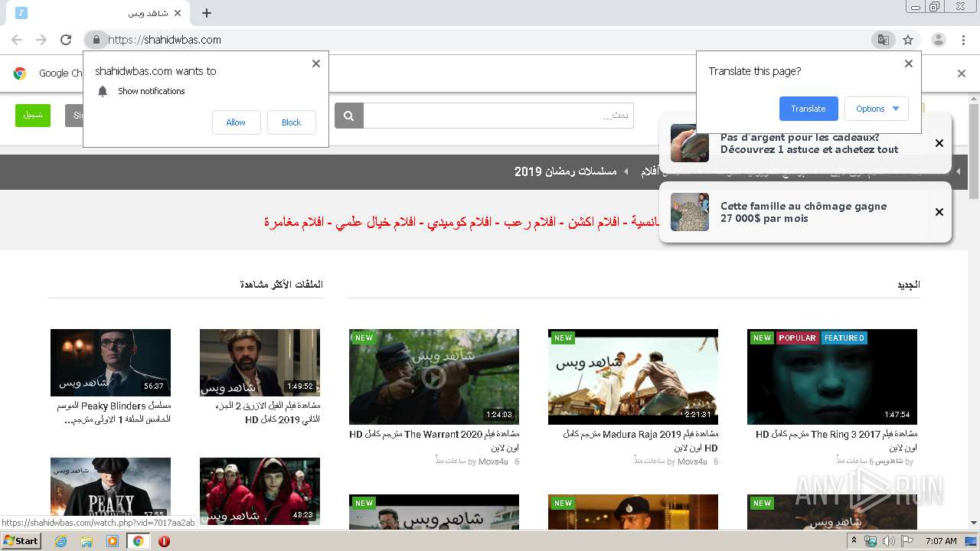The width and height of the screenshot is (980, 551).
Task: Allow notifications from shahidwbas.com
Action: pyautogui.click(x=236, y=122)
